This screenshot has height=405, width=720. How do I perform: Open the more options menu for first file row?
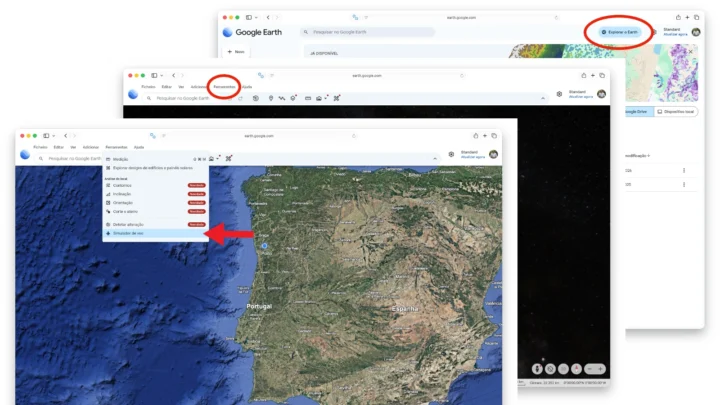pos(684,170)
